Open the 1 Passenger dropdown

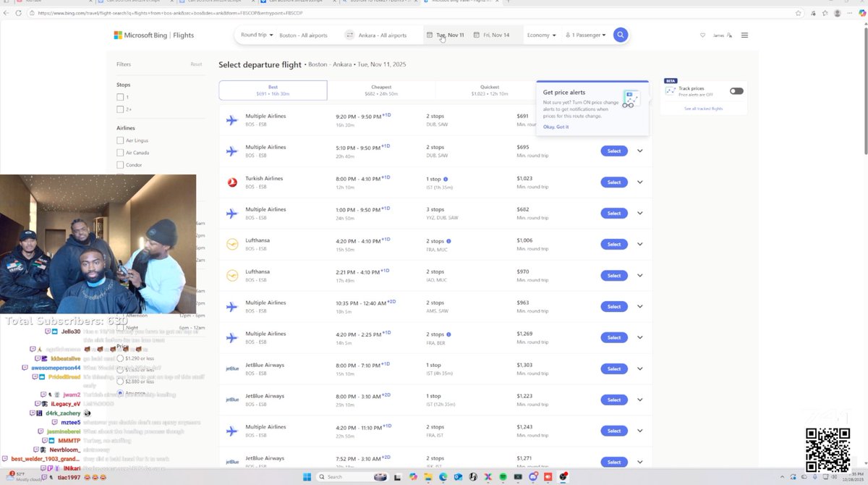(586, 35)
